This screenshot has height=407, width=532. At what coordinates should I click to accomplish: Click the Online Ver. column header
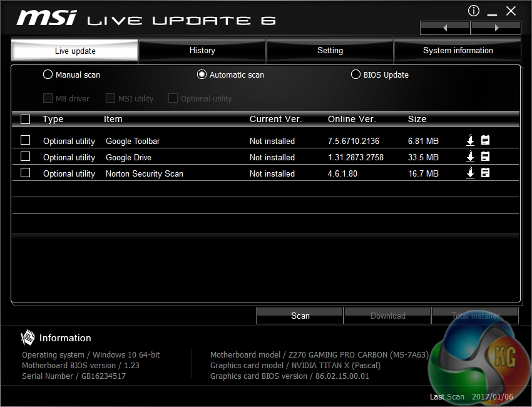point(352,119)
